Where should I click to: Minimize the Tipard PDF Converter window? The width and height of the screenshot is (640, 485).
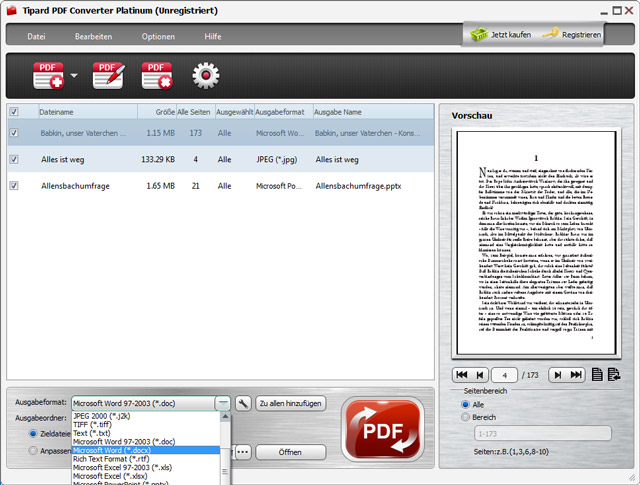604,12
